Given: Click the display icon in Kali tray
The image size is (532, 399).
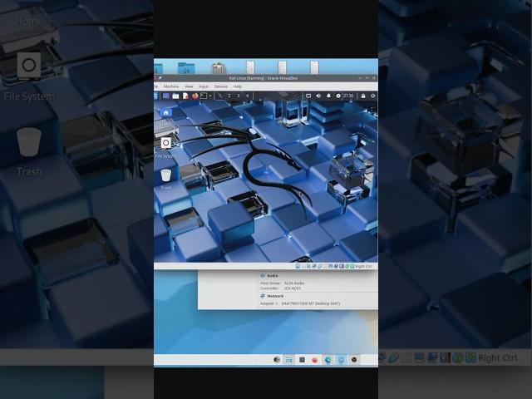Looking at the screenshot, I should click(308, 96).
